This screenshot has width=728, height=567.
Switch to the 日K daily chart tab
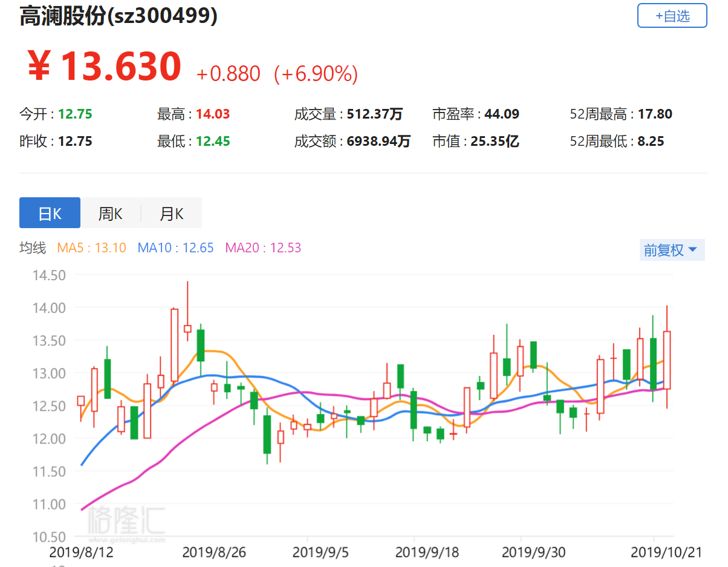coord(50,213)
